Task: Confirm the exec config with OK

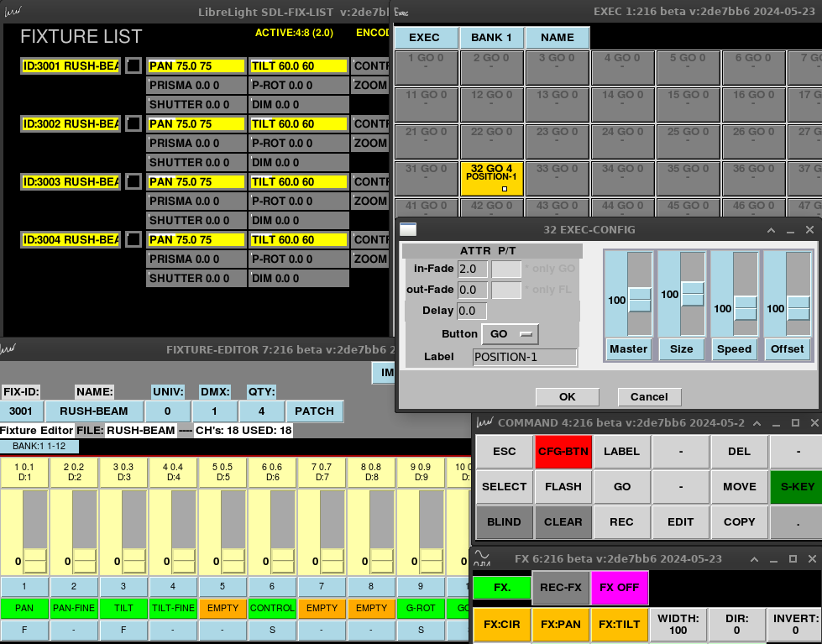Action: click(x=568, y=396)
